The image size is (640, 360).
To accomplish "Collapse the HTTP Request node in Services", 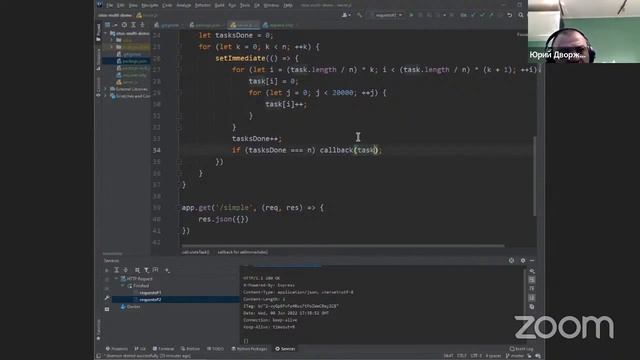I will 117,278.
